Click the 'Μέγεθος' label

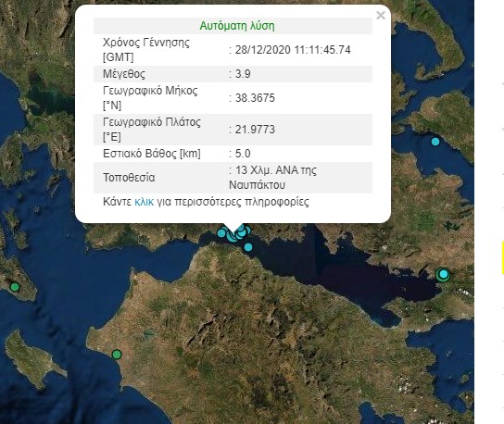tap(124, 74)
